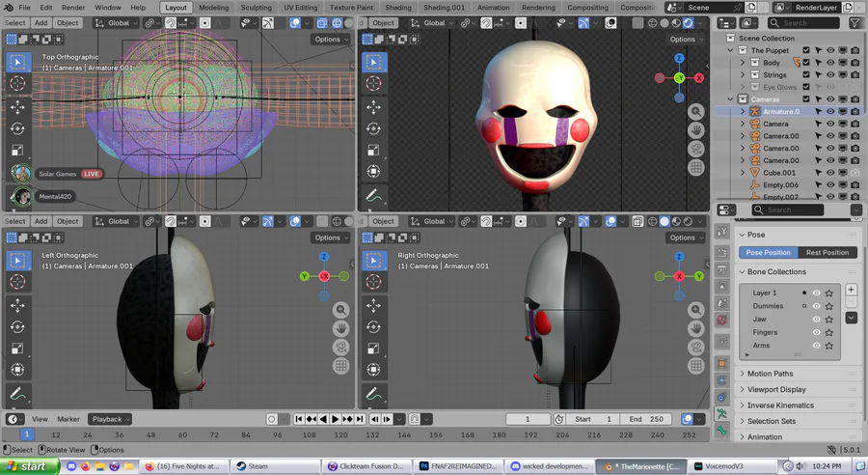This screenshot has width=868, height=475.
Task: Expand the Motion Paths panel
Action: (x=770, y=374)
